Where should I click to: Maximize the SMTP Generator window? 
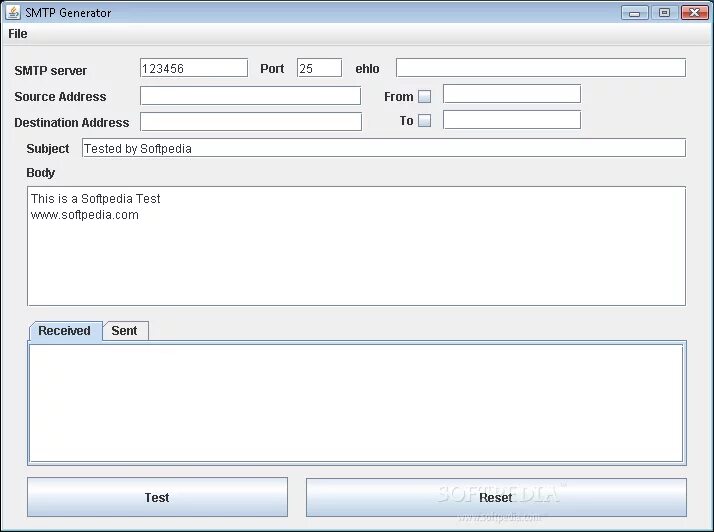click(x=664, y=13)
